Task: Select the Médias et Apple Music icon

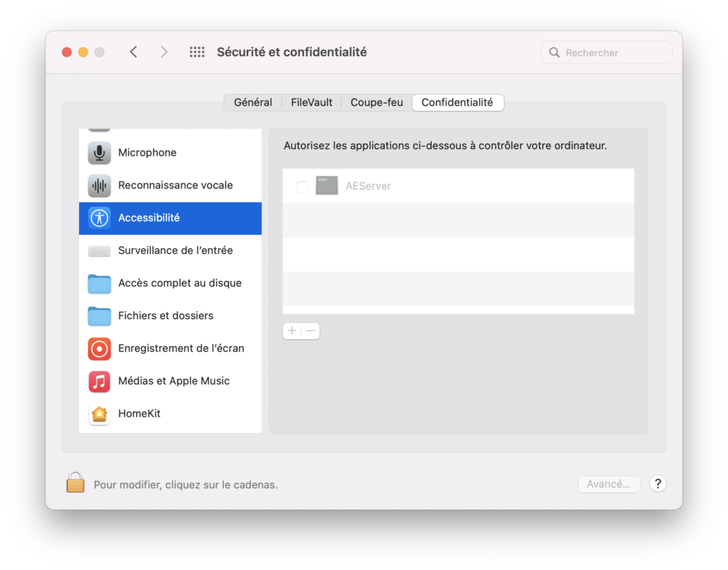Action: coord(100,381)
